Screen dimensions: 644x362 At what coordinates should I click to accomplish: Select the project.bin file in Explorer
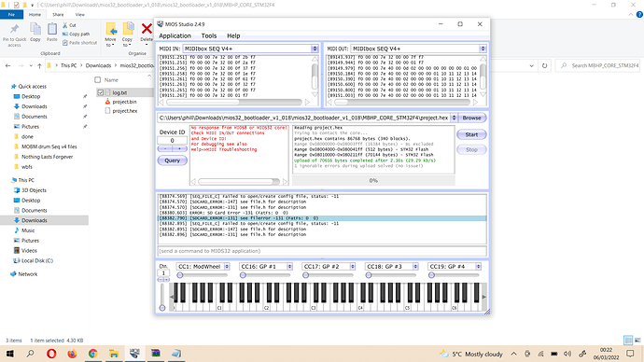pos(124,102)
